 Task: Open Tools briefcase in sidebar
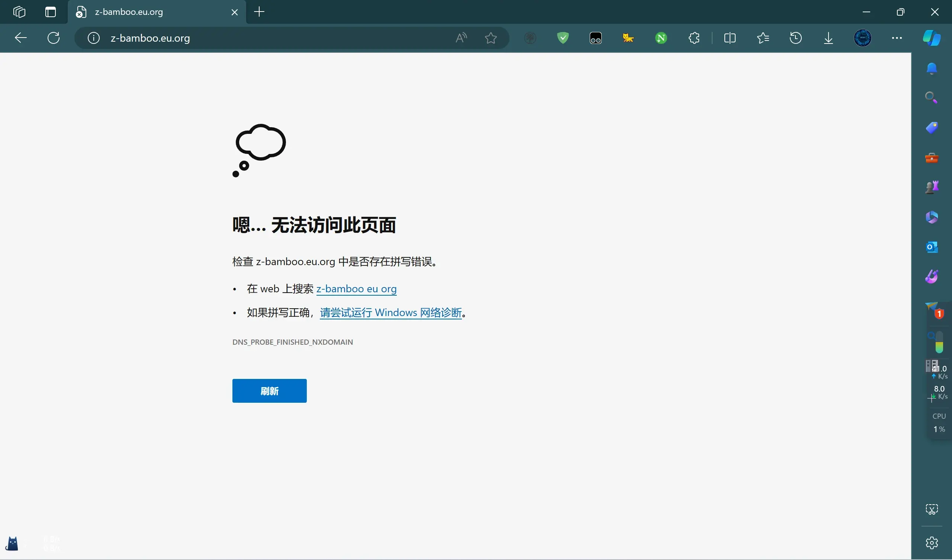pos(932,158)
